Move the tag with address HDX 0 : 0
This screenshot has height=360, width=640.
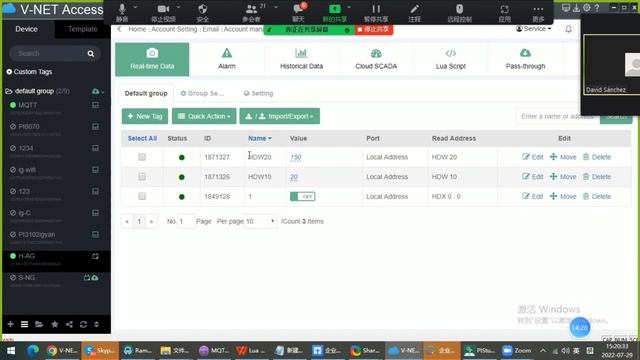pyautogui.click(x=563, y=196)
